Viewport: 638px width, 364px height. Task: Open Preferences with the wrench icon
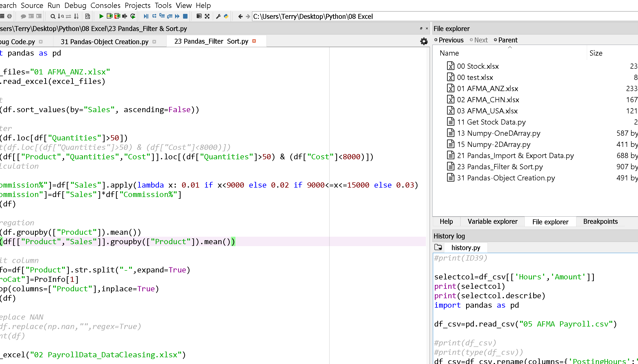(218, 16)
